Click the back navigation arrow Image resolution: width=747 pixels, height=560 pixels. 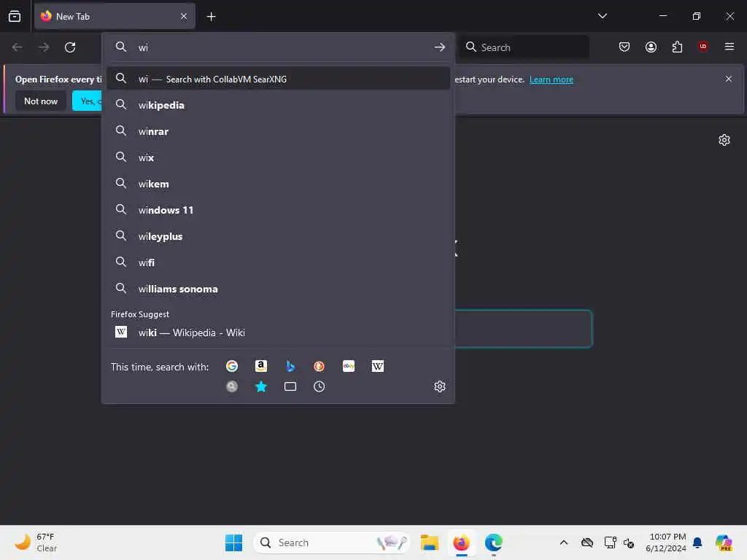point(18,47)
